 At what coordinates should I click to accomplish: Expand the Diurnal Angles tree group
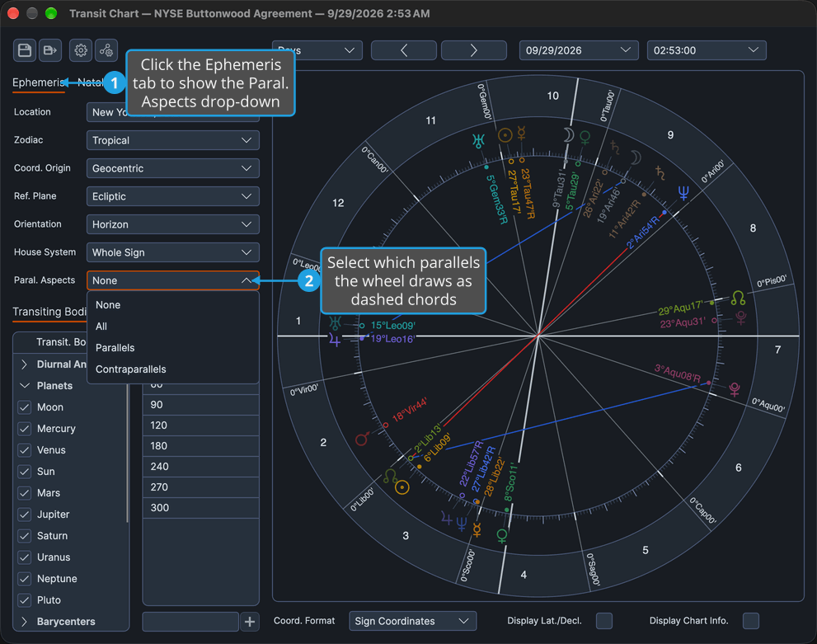pos(24,364)
